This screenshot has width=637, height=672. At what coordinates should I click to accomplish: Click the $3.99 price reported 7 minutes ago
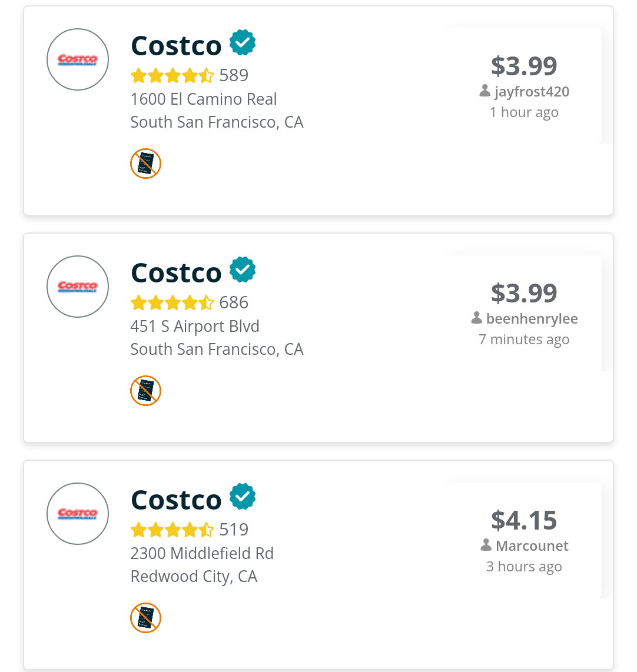click(524, 293)
